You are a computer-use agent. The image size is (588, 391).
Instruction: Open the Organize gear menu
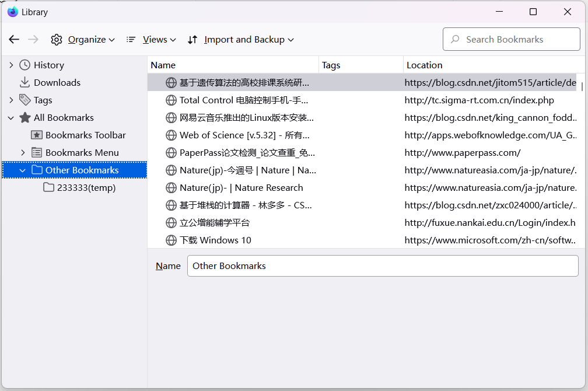(x=82, y=40)
